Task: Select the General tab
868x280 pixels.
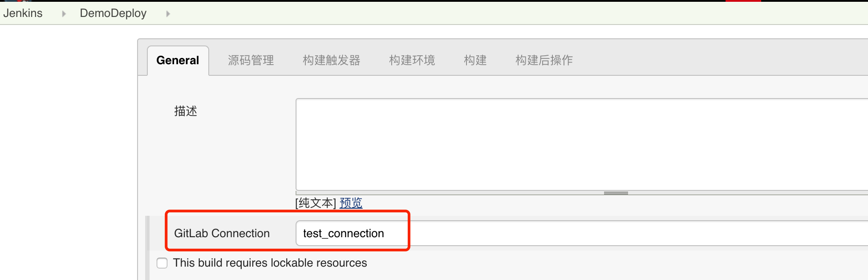Action: tap(178, 61)
